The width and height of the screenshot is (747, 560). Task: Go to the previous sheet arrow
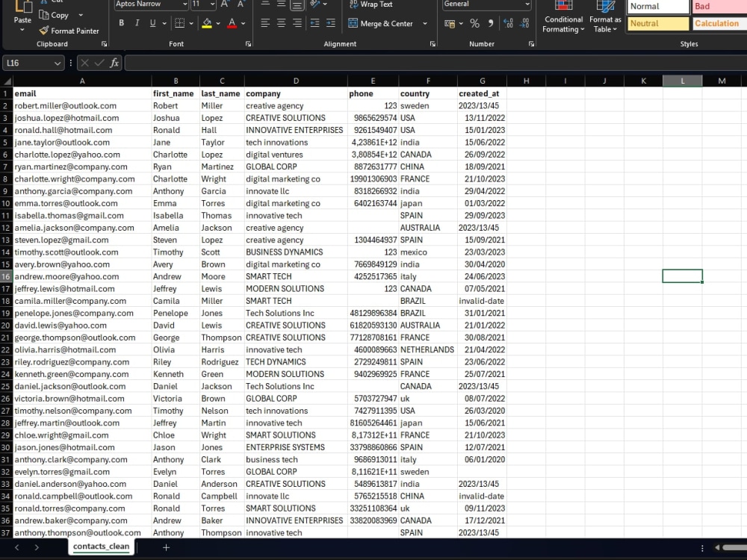(16, 547)
